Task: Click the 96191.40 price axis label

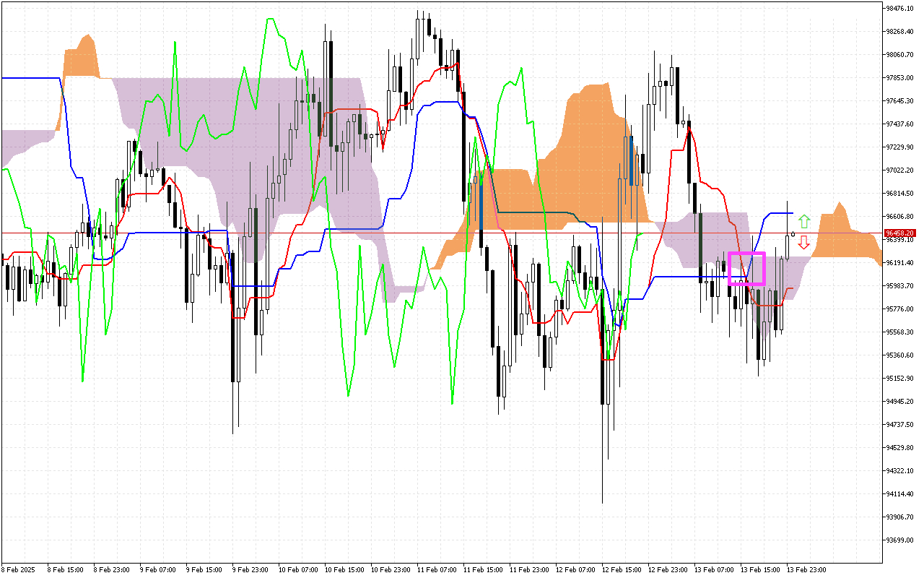Action: click(900, 263)
